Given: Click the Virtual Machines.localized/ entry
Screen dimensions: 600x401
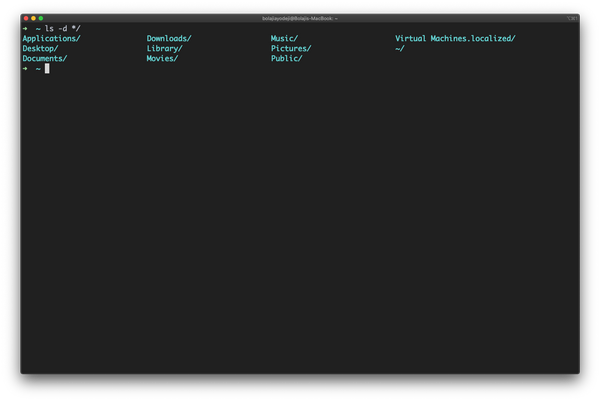Looking at the screenshot, I should [455, 38].
